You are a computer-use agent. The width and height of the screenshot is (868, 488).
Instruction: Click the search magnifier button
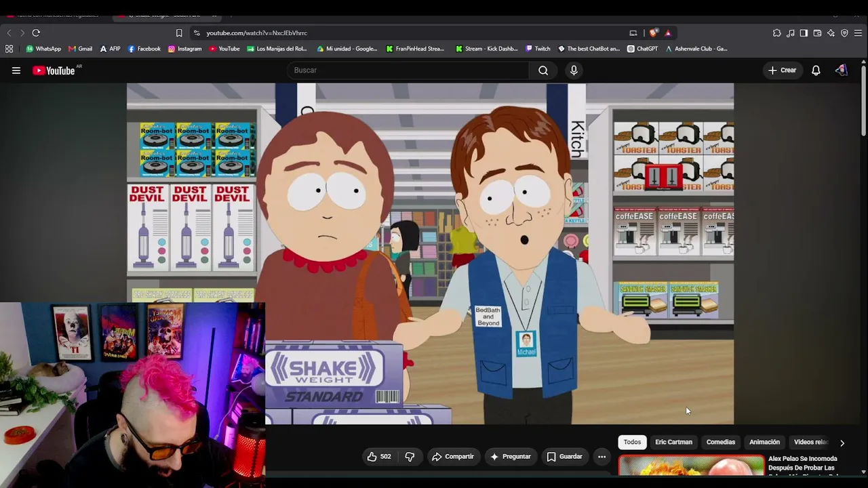click(x=543, y=70)
